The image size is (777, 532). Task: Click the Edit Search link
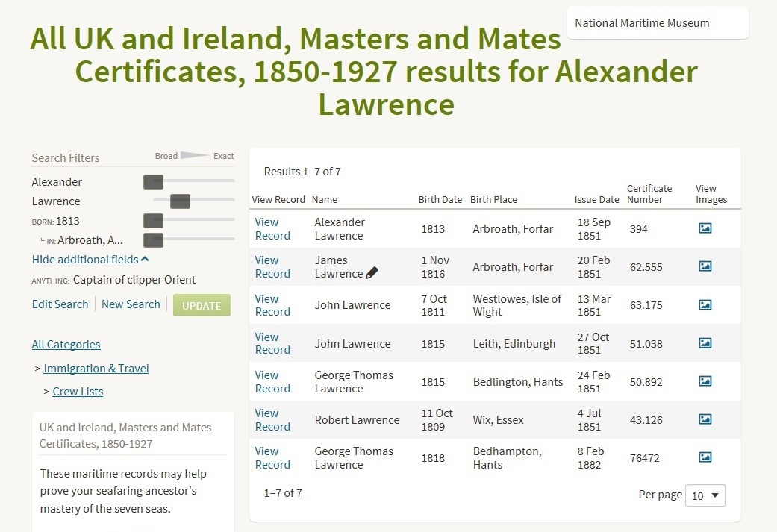pyautogui.click(x=60, y=304)
